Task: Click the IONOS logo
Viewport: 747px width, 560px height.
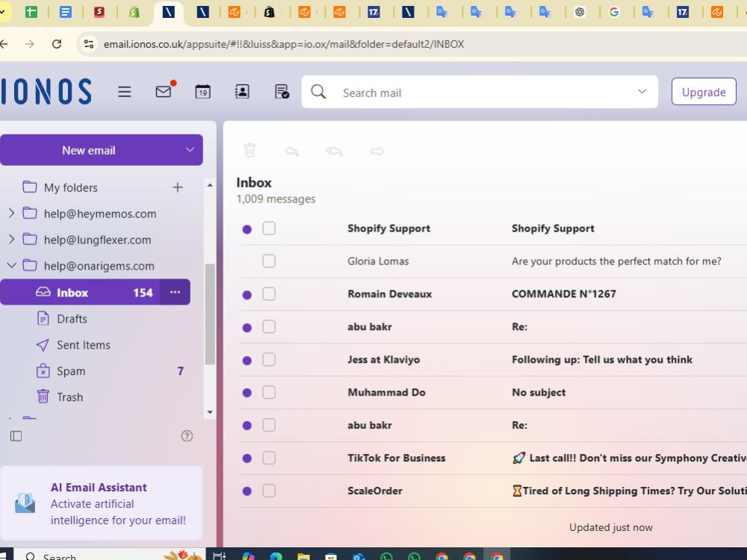Action: point(46,91)
